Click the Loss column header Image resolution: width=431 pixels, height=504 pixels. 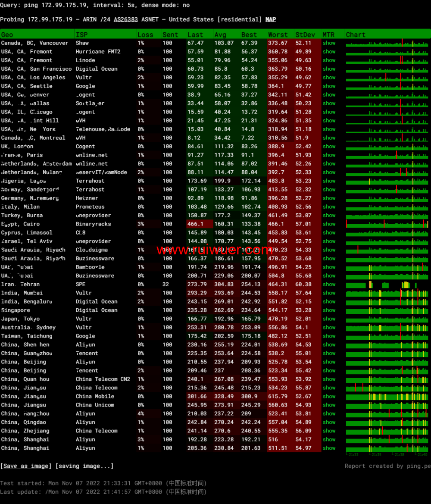(145, 34)
